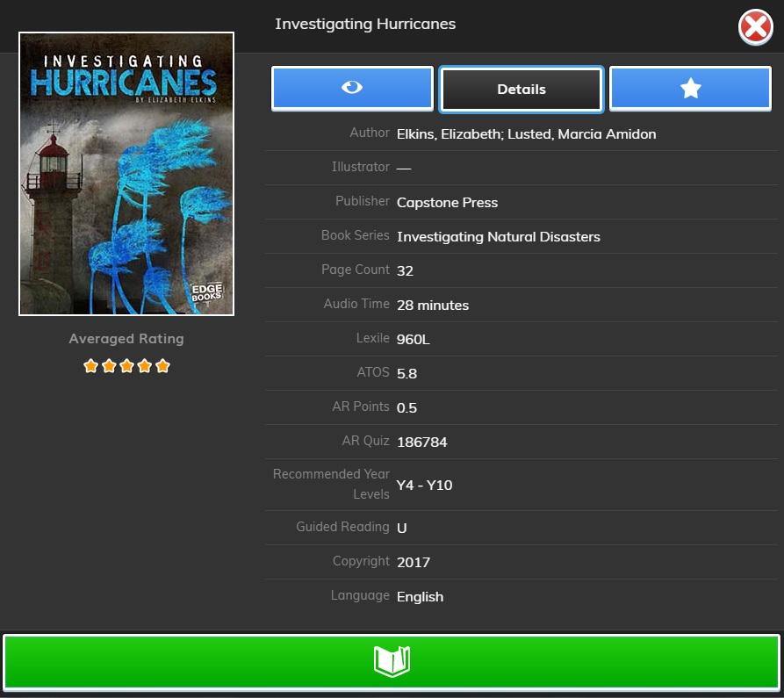This screenshot has width=784, height=698.
Task: Close the Investigating Hurricanes dialog
Action: coord(755,28)
